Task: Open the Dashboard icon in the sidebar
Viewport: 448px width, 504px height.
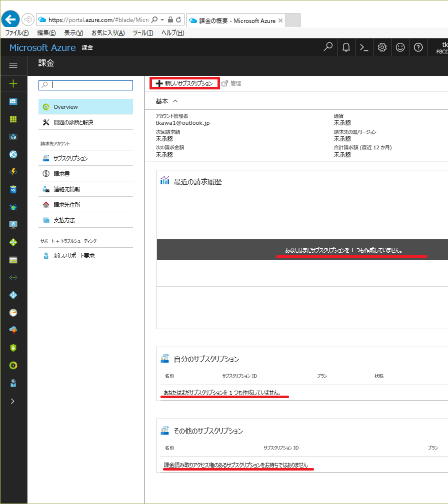Action: point(13,102)
